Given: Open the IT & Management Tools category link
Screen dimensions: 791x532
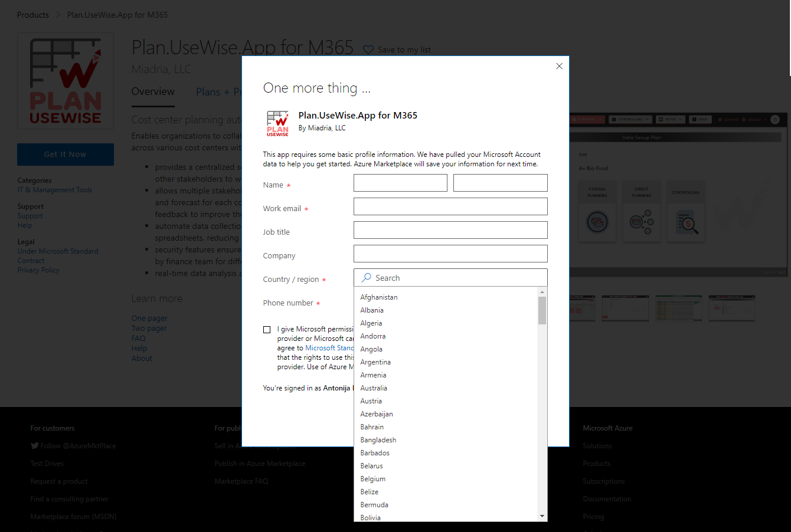Looking at the screenshot, I should pyautogui.click(x=55, y=190).
